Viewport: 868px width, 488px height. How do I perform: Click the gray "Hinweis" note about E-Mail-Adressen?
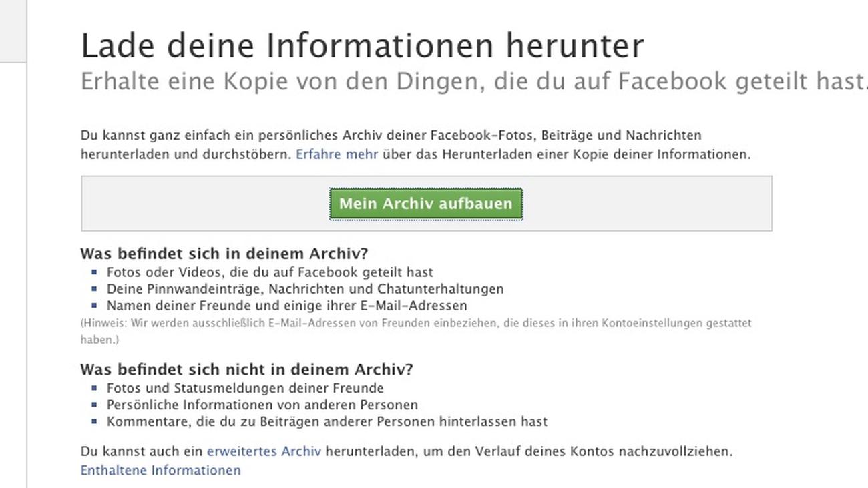pyautogui.click(x=415, y=323)
